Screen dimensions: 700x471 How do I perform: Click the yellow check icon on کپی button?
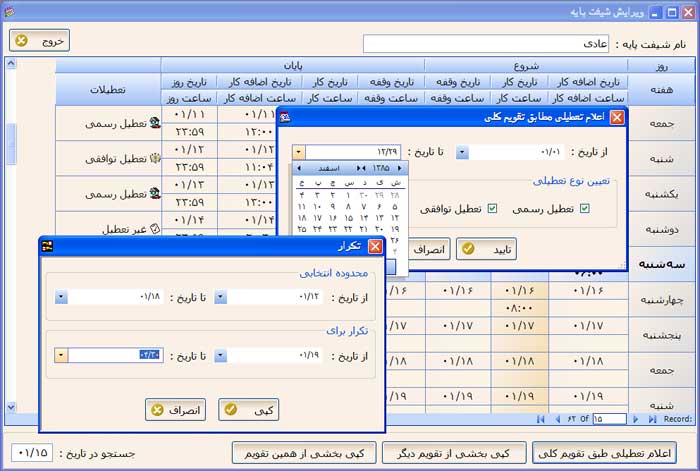tap(230, 409)
